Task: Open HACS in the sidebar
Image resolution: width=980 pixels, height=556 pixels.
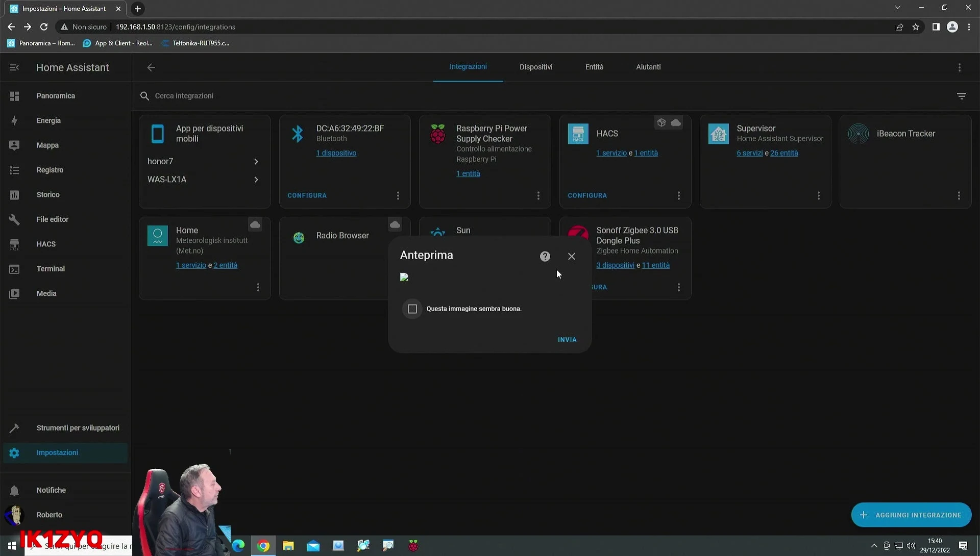Action: (x=65, y=244)
